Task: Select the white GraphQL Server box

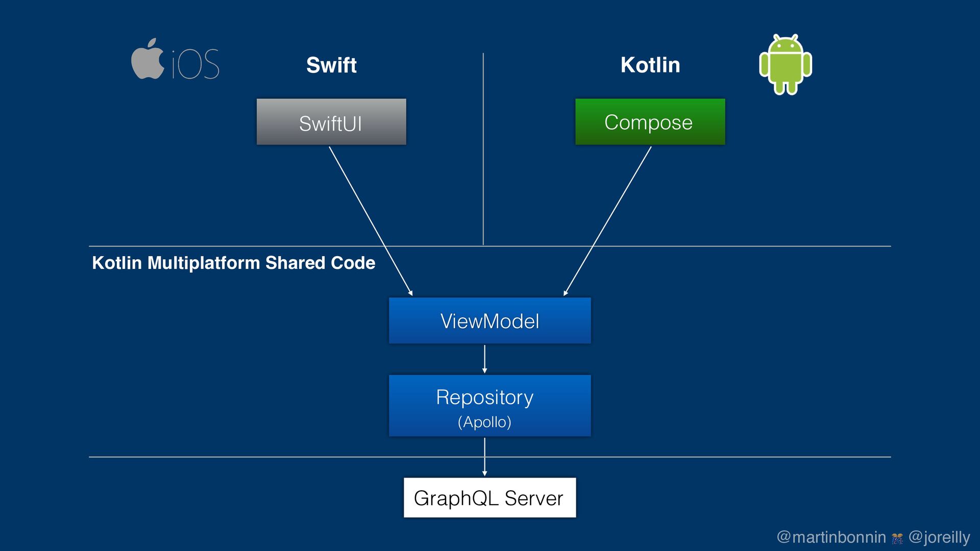Action: coord(489,498)
